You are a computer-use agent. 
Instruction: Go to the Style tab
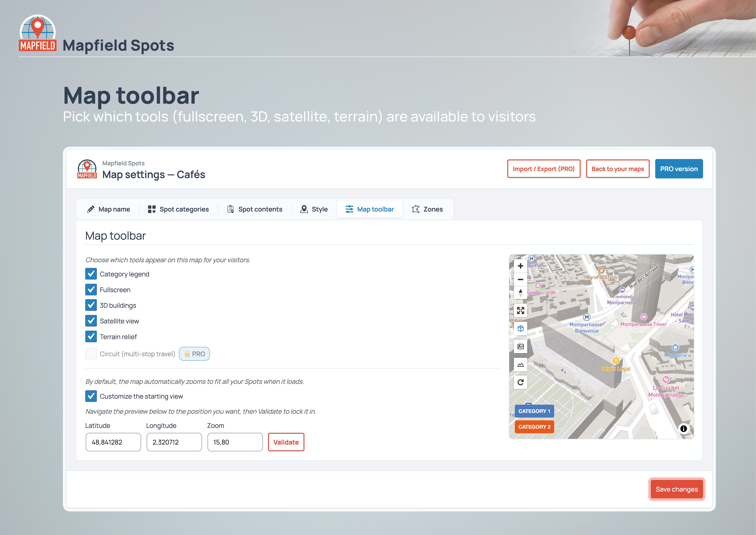(314, 209)
